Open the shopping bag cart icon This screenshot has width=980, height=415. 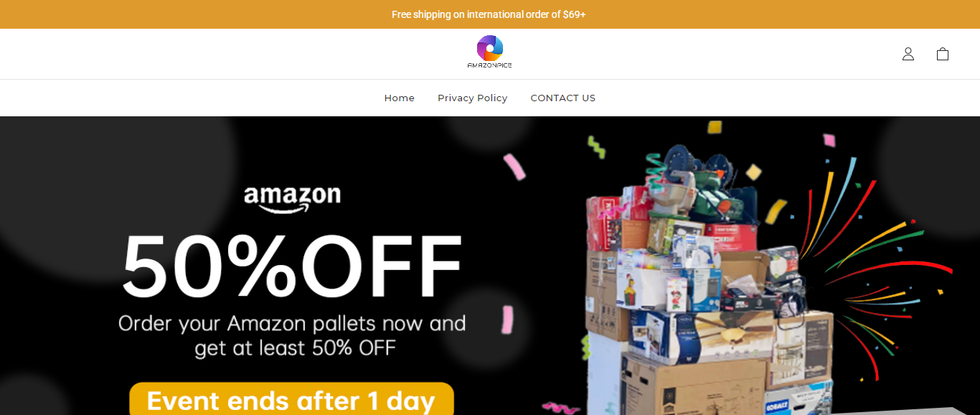pyautogui.click(x=943, y=54)
